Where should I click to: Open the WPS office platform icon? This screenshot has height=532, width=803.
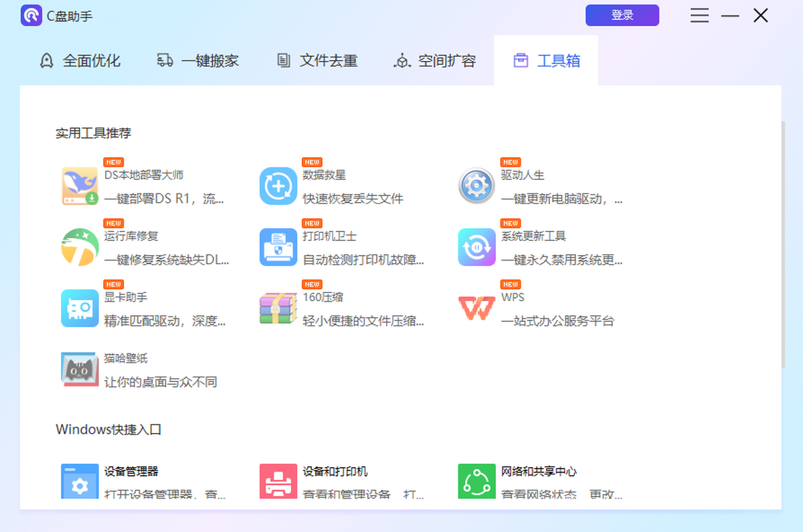point(476,308)
